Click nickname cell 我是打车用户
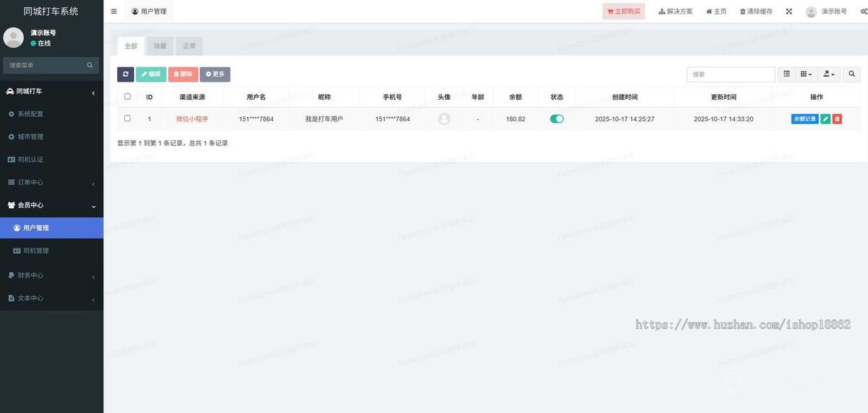This screenshot has height=413, width=868. point(324,119)
